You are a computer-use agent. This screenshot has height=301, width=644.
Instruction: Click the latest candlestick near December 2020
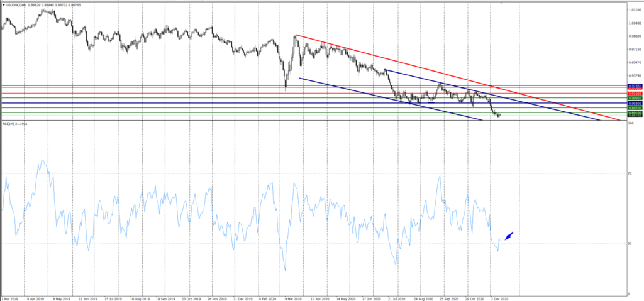(499, 115)
